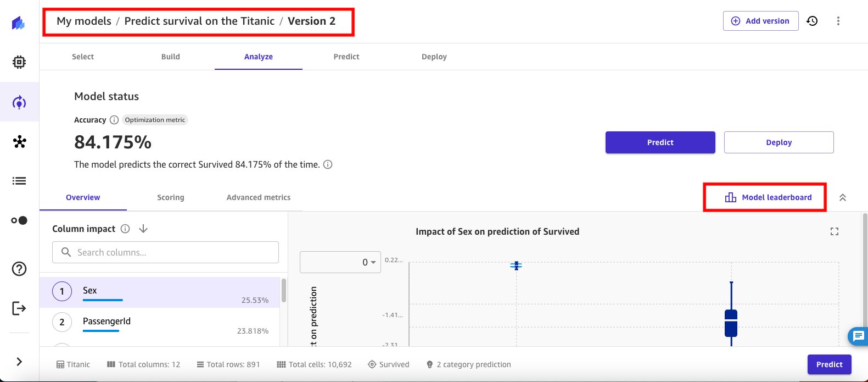
Task: Open Predict survival on the Titanic breadcrumb
Action: coord(199,21)
